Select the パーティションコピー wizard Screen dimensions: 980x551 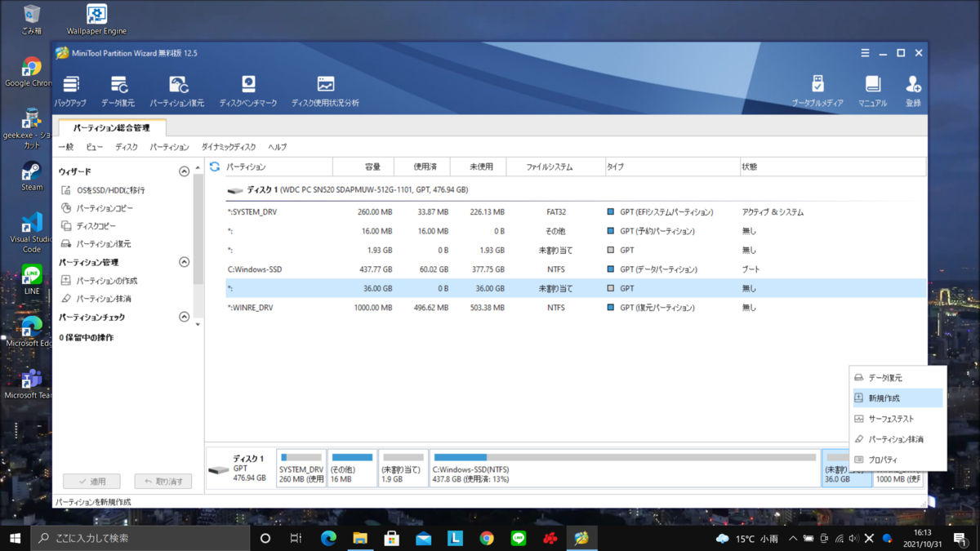(97, 208)
